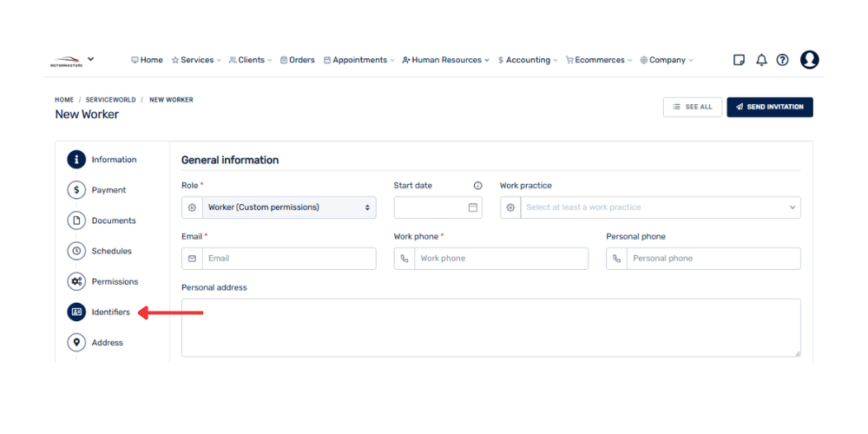Screen dimensions: 868x434
Task: Click the Start date info icon
Action: pyautogui.click(x=477, y=186)
